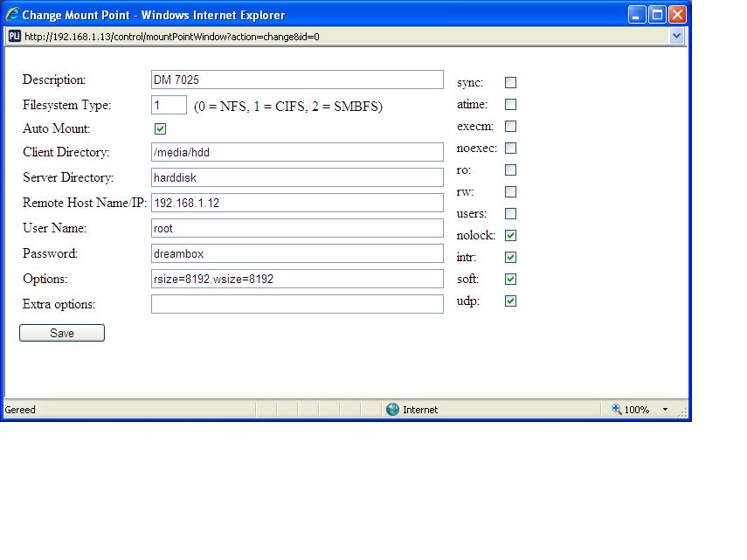The height and width of the screenshot is (560, 747).
Task: Click the nolock: label
Action: 476,235
